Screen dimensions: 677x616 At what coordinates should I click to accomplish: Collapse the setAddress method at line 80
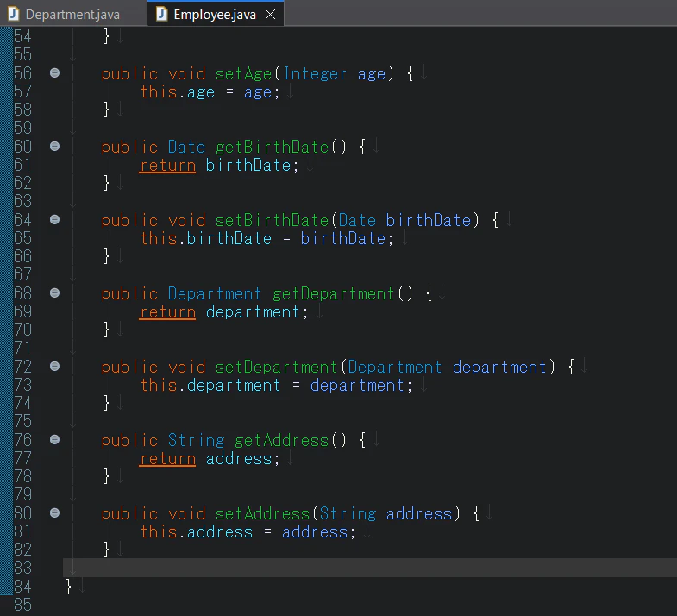point(55,513)
